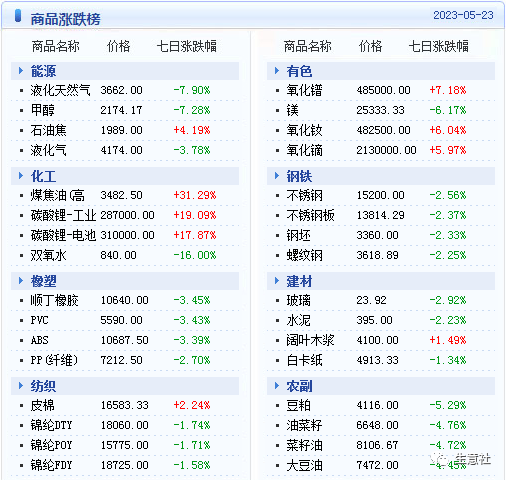Select the 皮棉 commodity

[x=42, y=405]
